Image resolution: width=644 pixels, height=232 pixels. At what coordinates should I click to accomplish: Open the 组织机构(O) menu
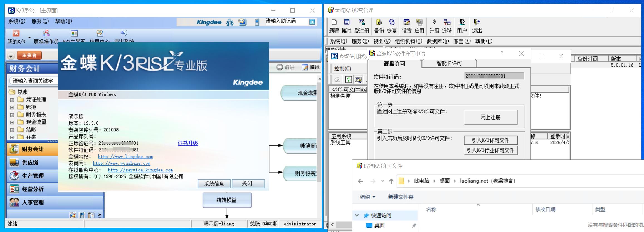409,41
